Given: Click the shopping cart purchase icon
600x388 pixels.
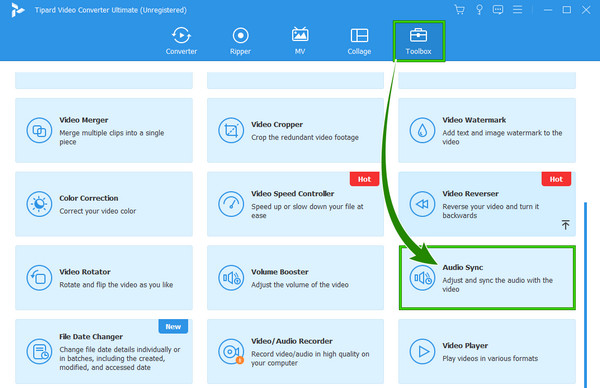Looking at the screenshot, I should (460, 10).
